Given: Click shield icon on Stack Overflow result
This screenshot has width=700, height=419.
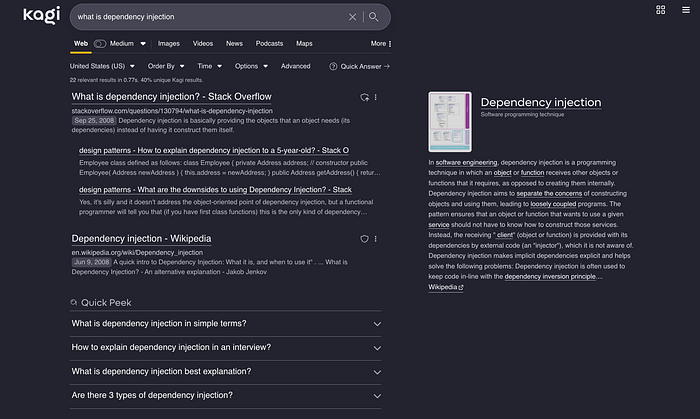Looking at the screenshot, I should pos(364,97).
